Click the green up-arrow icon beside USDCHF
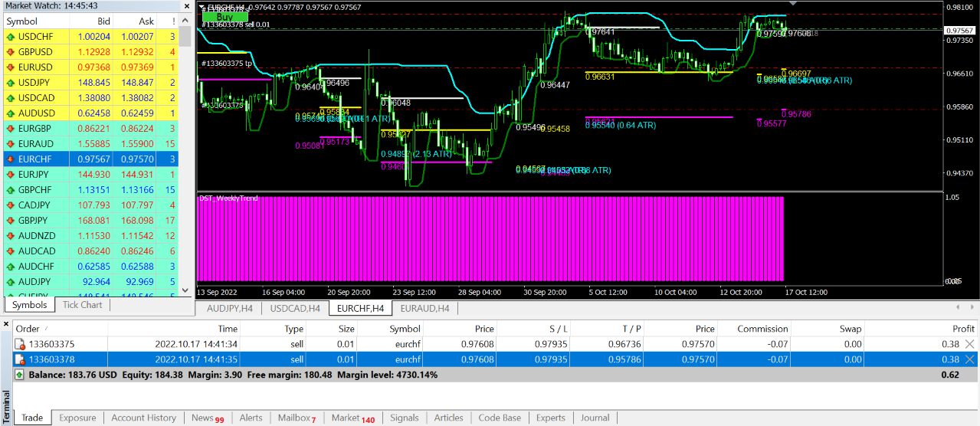Screen dimensions: 980x426 pyautogui.click(x=11, y=36)
